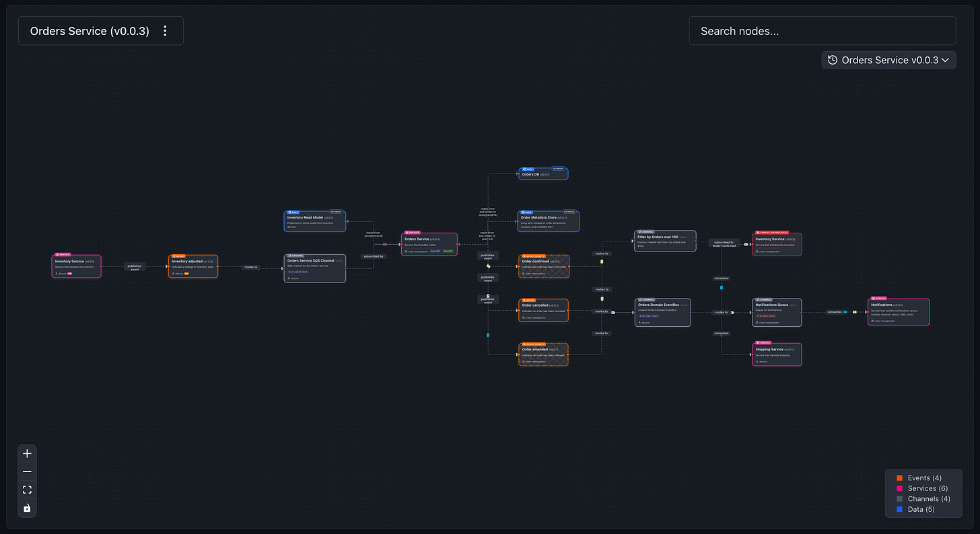Click the EVENT badge icon on Order cancelled

click(524, 300)
